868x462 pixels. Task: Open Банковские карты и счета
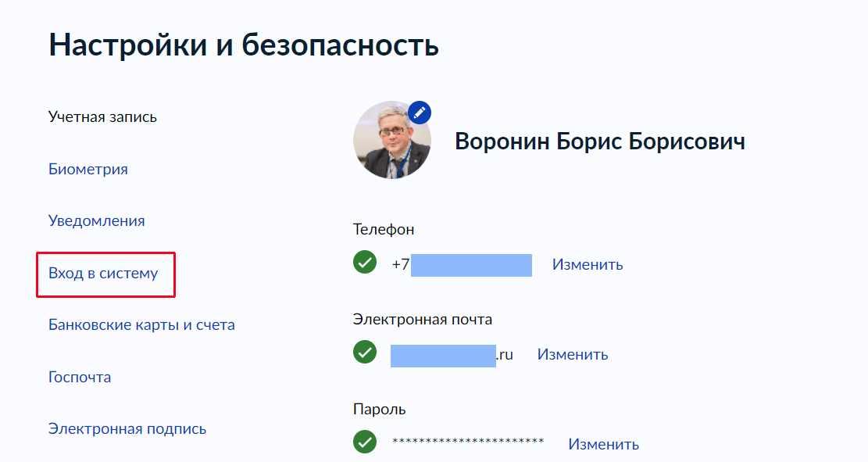point(141,324)
